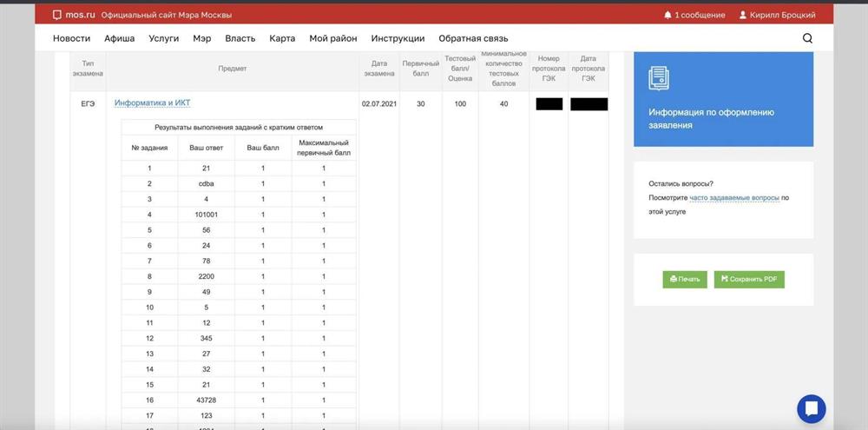
Task: Click Сохранить PDF button
Action: (x=749, y=279)
